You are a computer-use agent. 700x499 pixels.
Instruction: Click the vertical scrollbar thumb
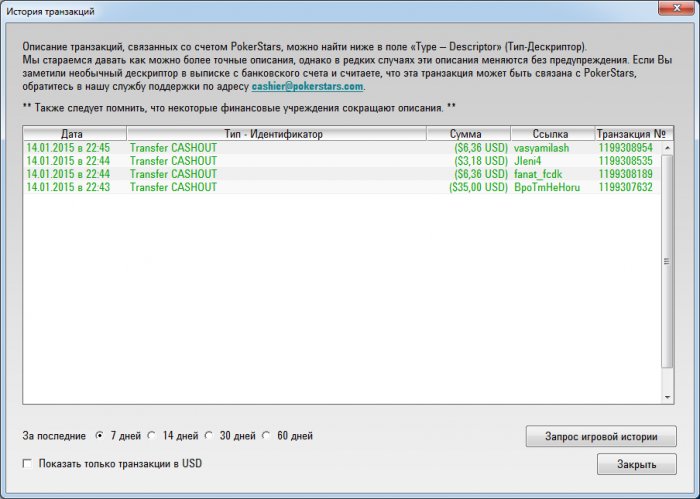tap(667, 261)
